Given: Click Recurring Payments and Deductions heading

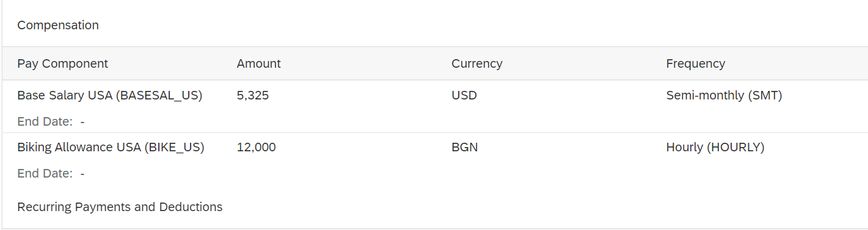Looking at the screenshot, I should click(x=120, y=207).
